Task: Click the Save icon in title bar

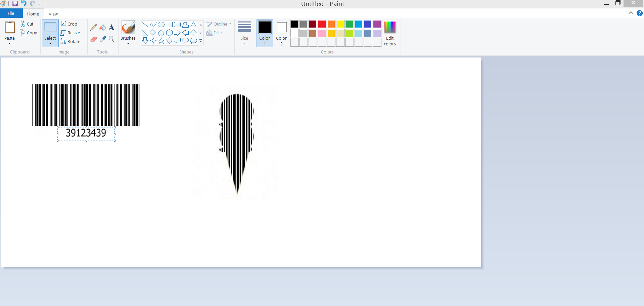Action: [15, 3]
